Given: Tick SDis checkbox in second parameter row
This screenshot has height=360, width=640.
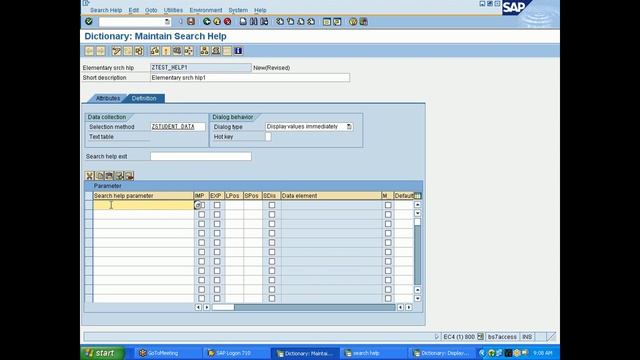Looking at the screenshot, I should pyautogui.click(x=272, y=214).
